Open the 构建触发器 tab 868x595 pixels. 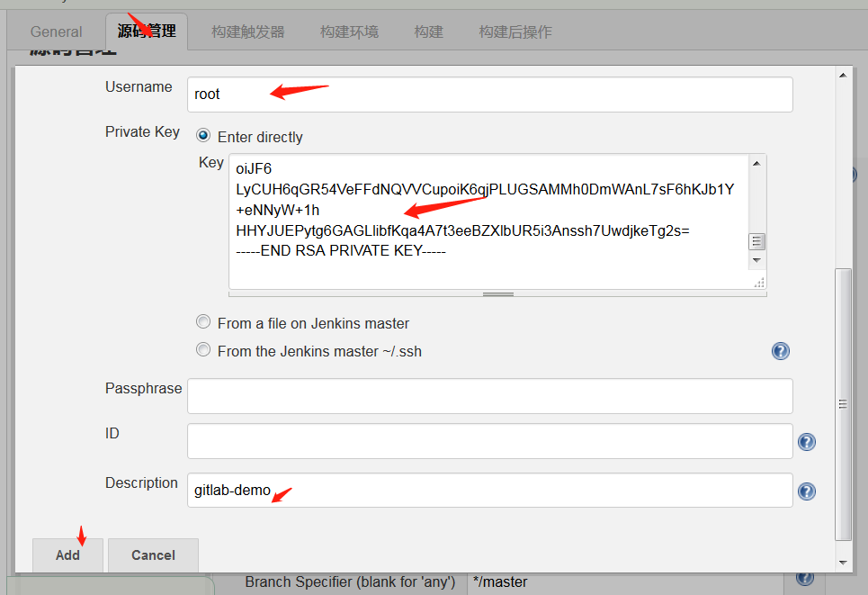point(247,32)
